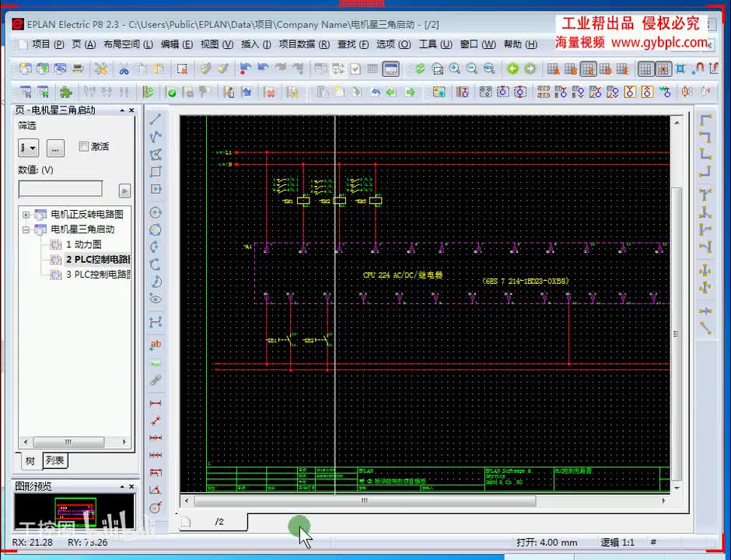Close the 图形预览 panel
The width and height of the screenshot is (731, 560).
click(x=131, y=487)
